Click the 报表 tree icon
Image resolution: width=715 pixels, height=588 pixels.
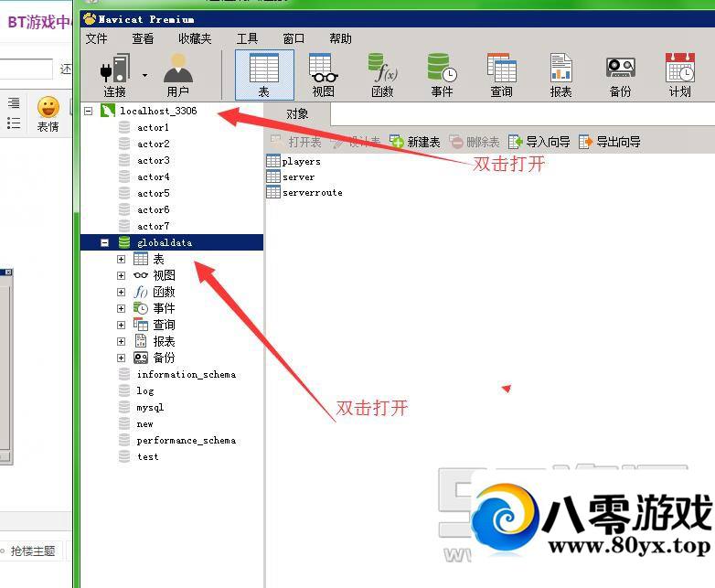pyautogui.click(x=141, y=341)
